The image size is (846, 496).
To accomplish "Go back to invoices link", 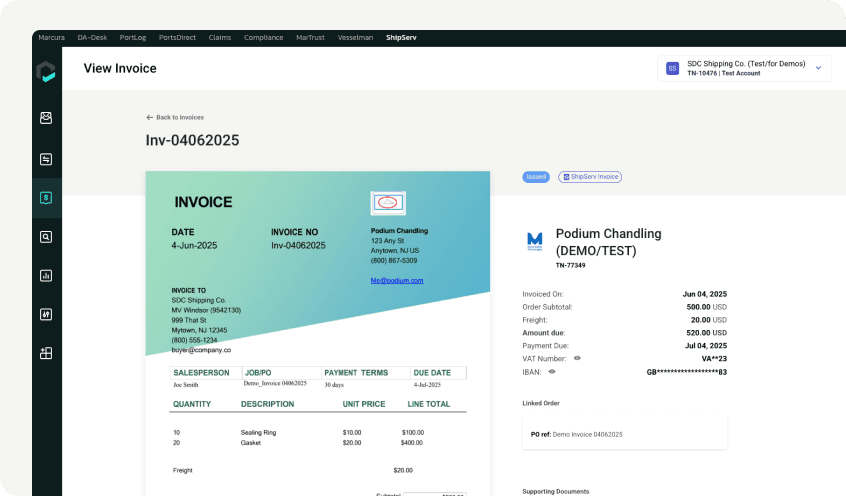I will click(x=175, y=117).
